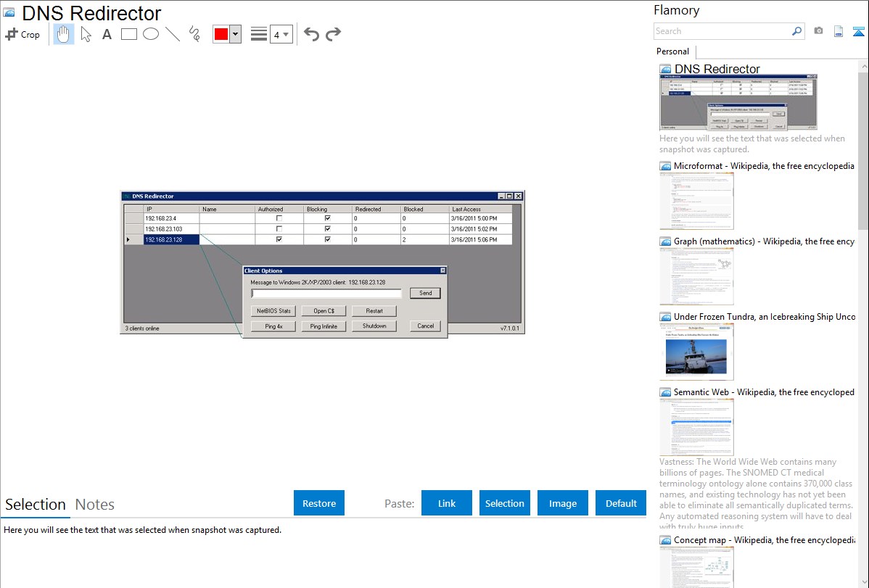Toggle Authorized checkbox for 192.168.23.128
Viewport: 869px width, 588px height.
pyautogui.click(x=279, y=239)
